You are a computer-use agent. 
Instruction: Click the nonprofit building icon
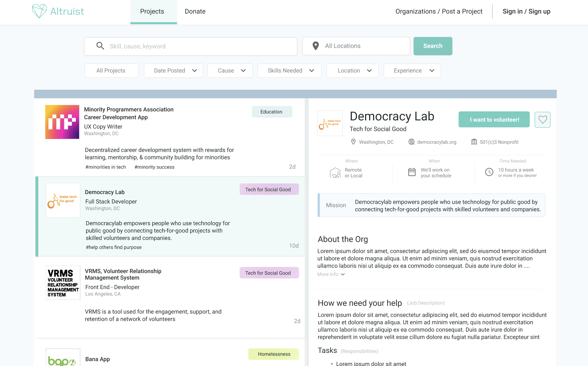click(x=474, y=142)
